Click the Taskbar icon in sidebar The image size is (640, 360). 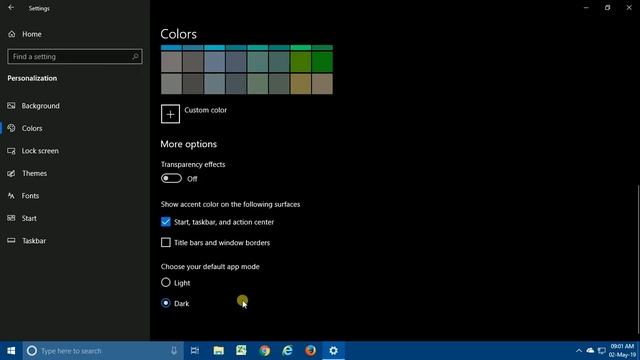tap(11, 241)
